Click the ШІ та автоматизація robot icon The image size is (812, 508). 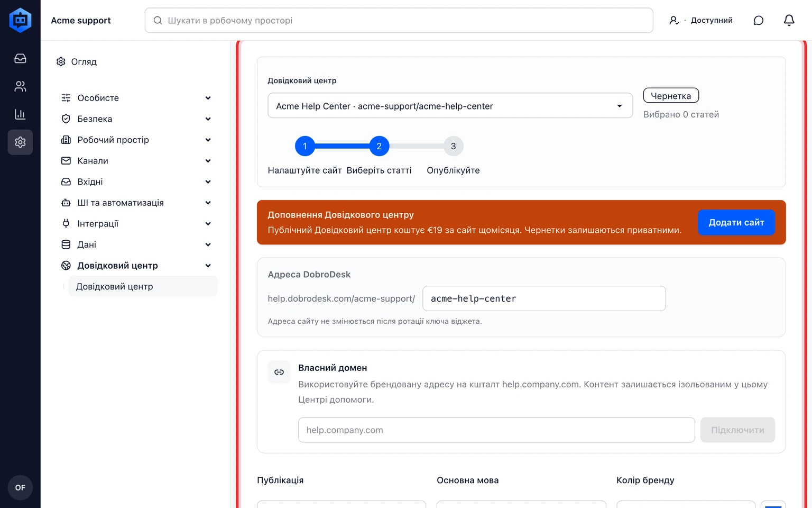[x=66, y=203]
